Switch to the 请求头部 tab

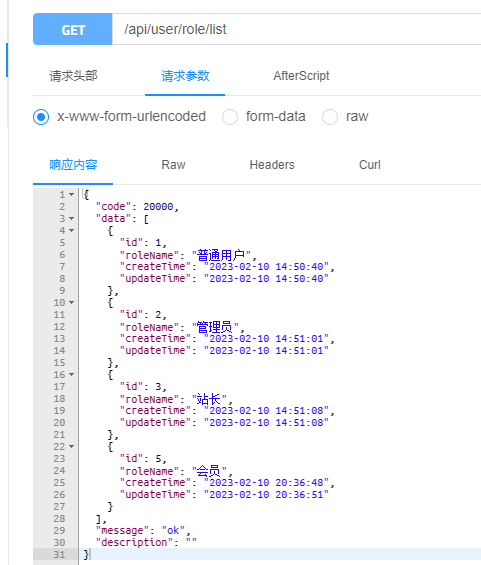74,76
